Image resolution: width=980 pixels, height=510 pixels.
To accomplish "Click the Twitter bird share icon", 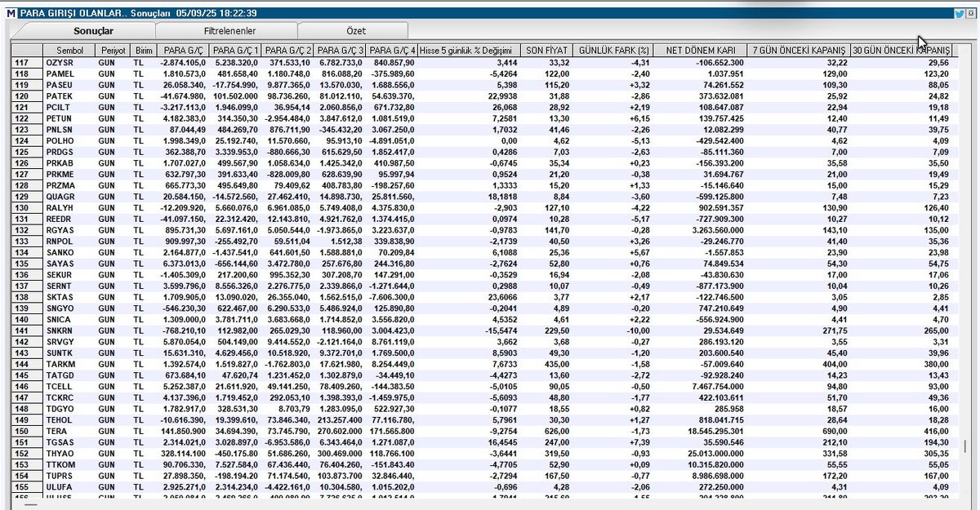I will pos(960,13).
